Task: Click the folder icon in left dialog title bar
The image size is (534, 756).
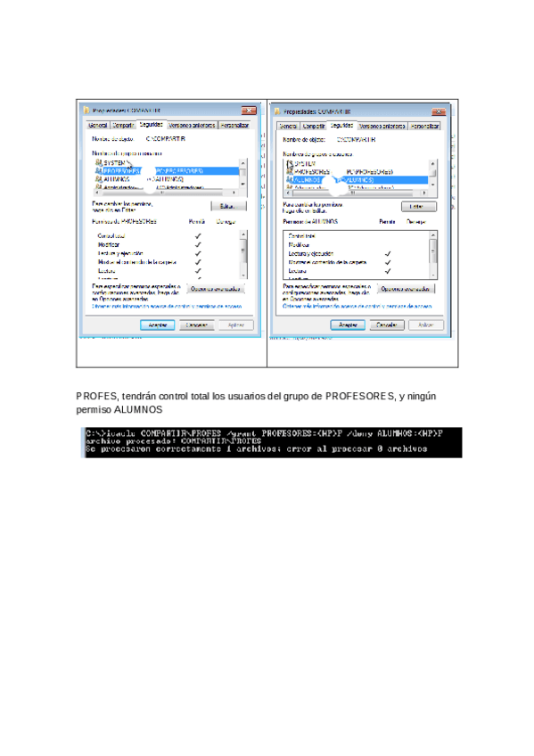Action: click(86, 110)
